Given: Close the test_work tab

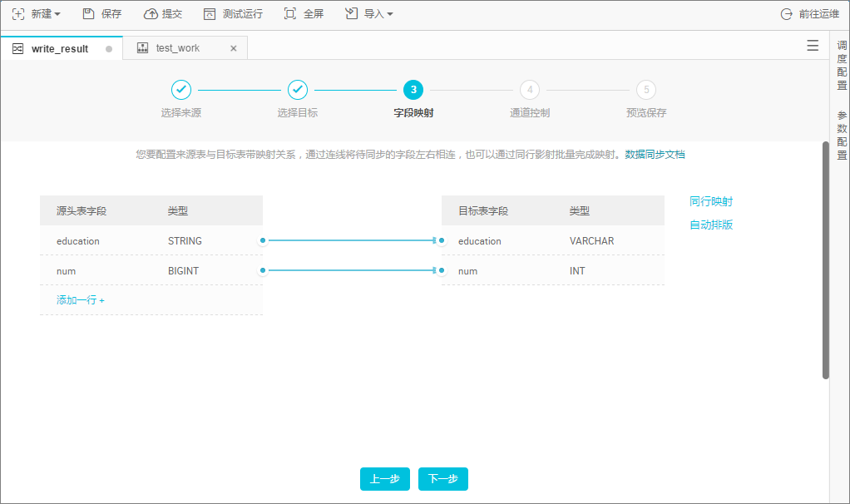Looking at the screenshot, I should click(x=234, y=48).
